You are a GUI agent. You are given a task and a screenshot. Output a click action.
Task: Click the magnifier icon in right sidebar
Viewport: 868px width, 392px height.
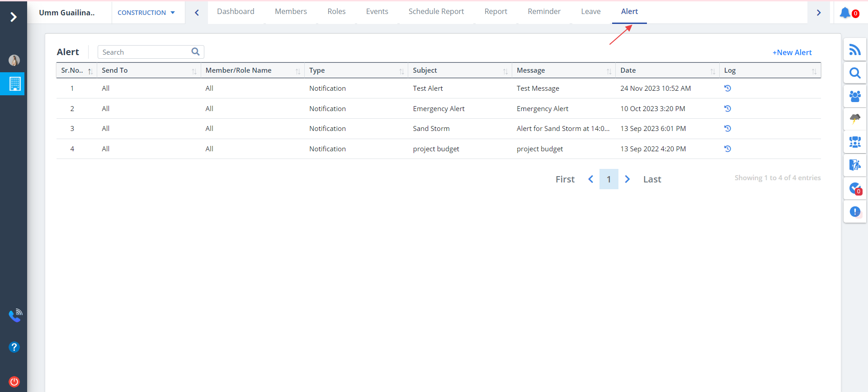point(854,73)
